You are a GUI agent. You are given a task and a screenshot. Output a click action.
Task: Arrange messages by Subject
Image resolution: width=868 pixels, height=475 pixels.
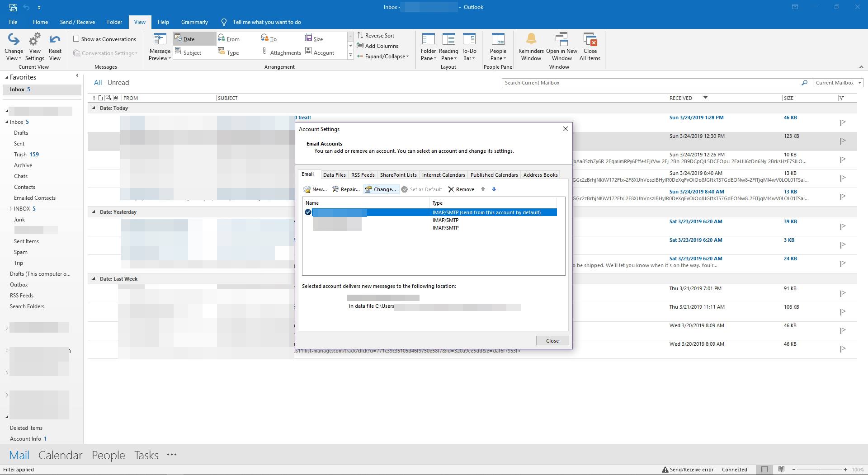click(188, 52)
